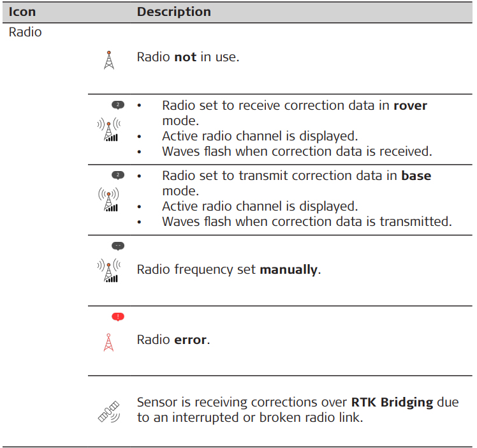Click the "Radio" row label

[25, 32]
